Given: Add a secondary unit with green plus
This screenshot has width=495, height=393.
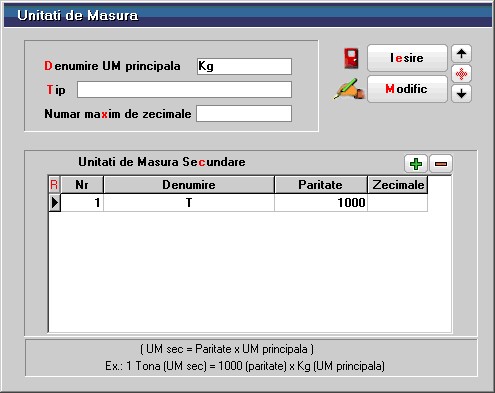Looking at the screenshot, I should tap(416, 164).
